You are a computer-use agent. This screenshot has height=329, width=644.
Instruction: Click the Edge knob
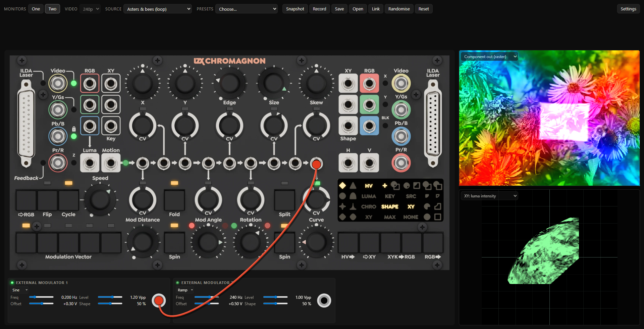point(229,83)
